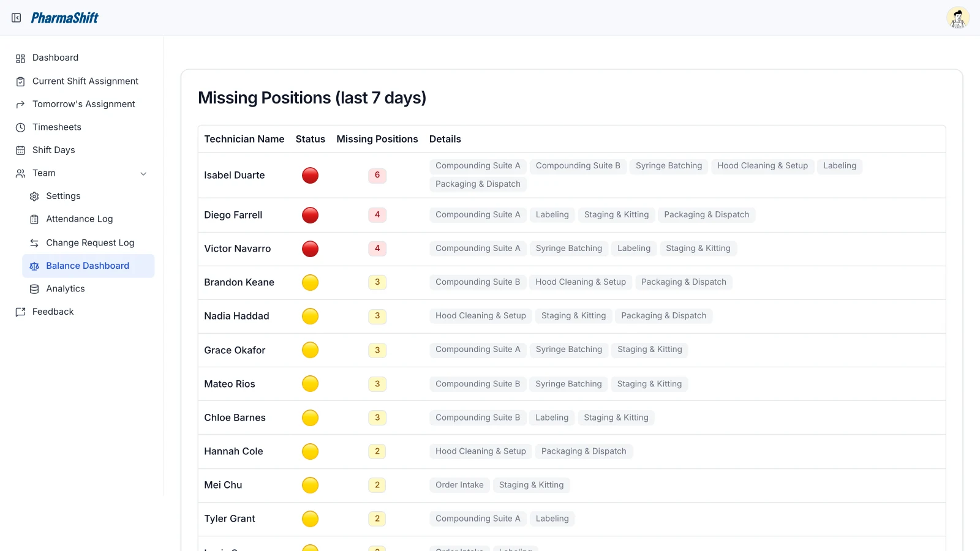The width and height of the screenshot is (980, 551).
Task: Open user avatar profile menu
Action: (958, 18)
